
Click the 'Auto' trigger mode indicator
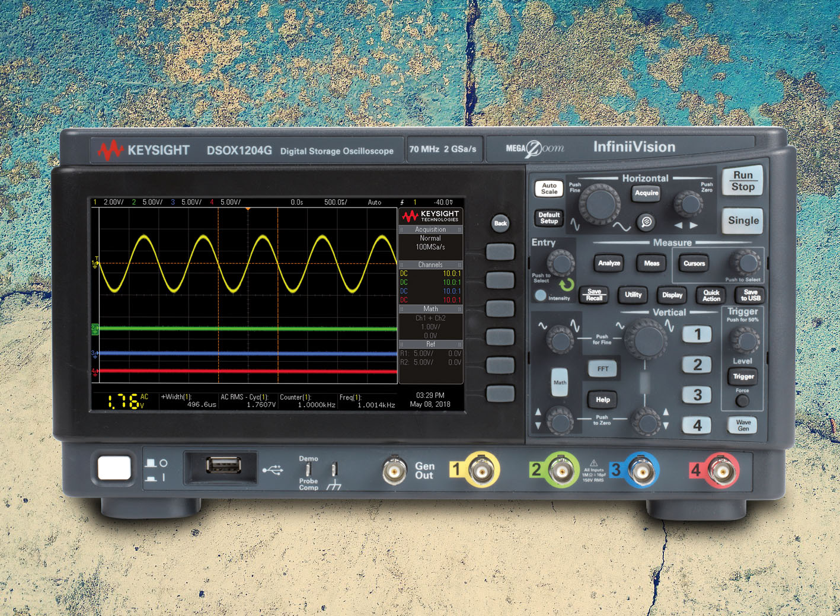(x=374, y=202)
